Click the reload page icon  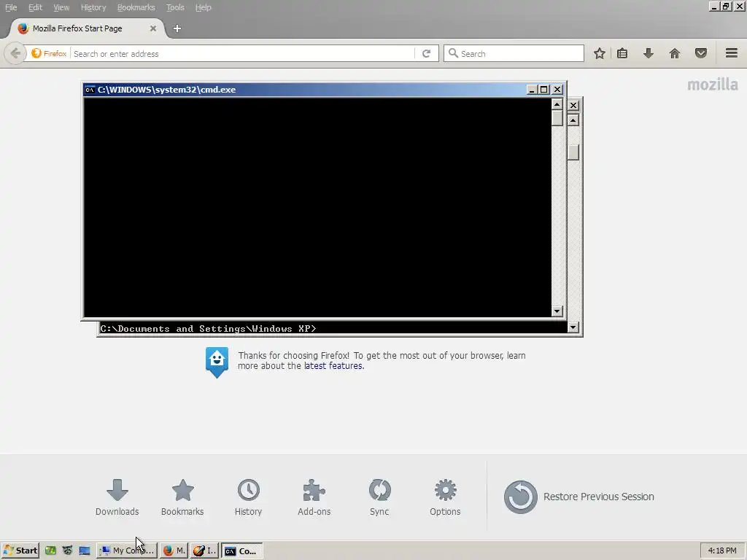tap(426, 53)
